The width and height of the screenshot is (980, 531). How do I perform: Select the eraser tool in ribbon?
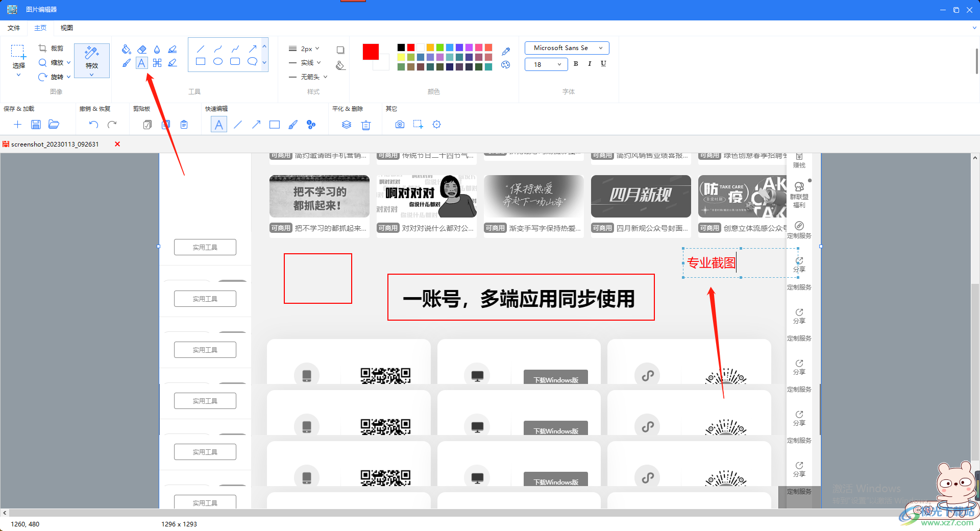tap(142, 49)
